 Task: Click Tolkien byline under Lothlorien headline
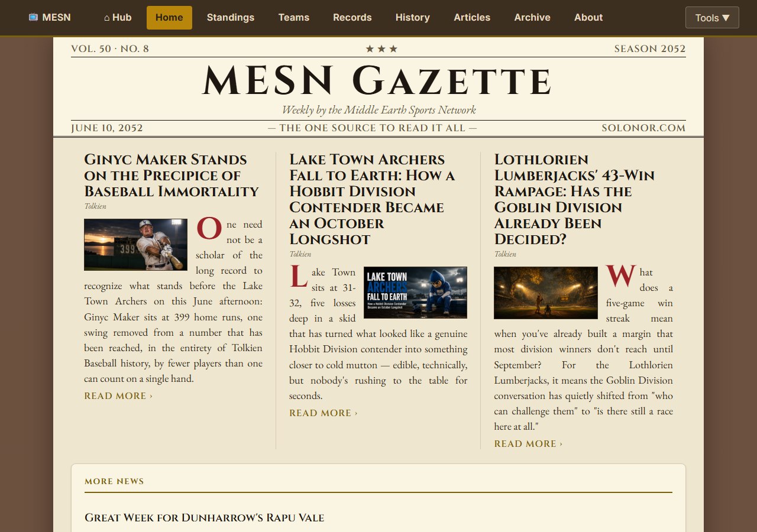pos(506,254)
